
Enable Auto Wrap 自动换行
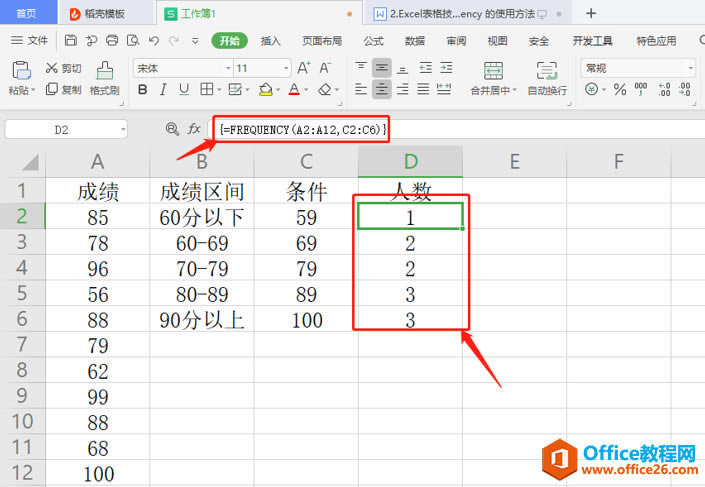547,79
